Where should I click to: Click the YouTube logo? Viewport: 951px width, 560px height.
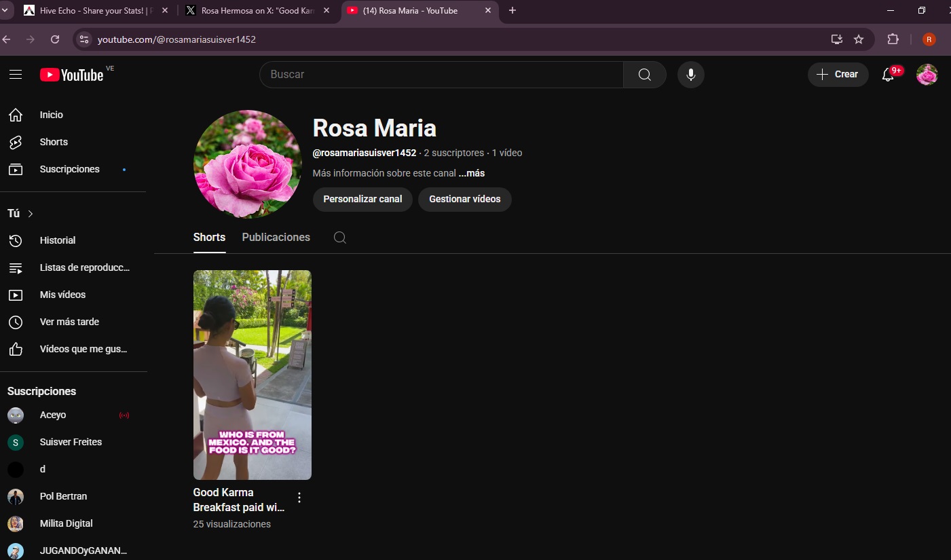tap(72, 75)
